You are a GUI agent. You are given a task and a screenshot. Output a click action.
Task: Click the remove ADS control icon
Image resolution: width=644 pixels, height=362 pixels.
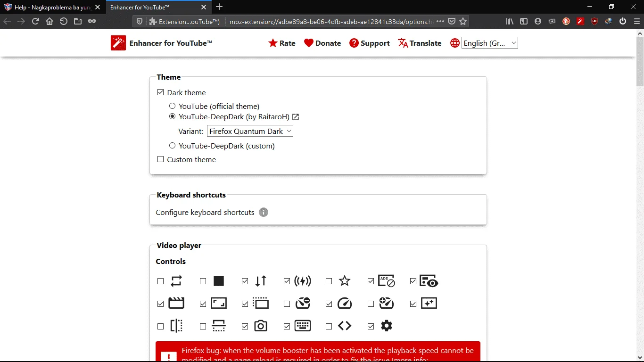click(387, 281)
